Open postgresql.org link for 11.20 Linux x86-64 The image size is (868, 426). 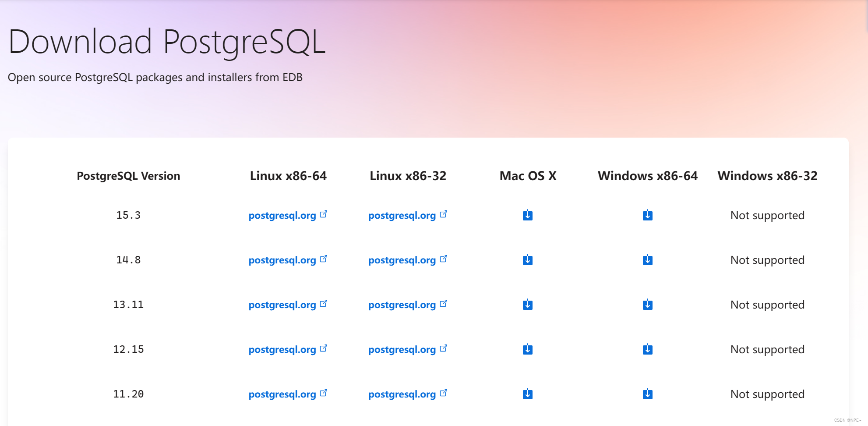[282, 394]
